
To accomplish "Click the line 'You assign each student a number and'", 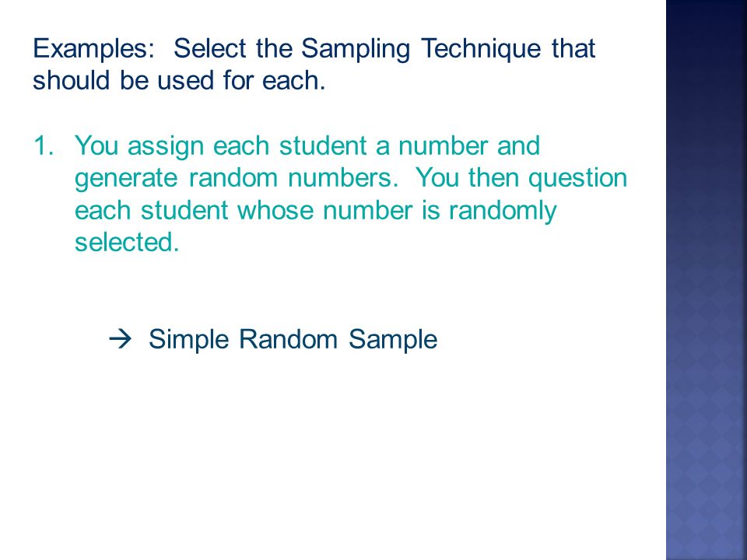I will coord(307,146).
